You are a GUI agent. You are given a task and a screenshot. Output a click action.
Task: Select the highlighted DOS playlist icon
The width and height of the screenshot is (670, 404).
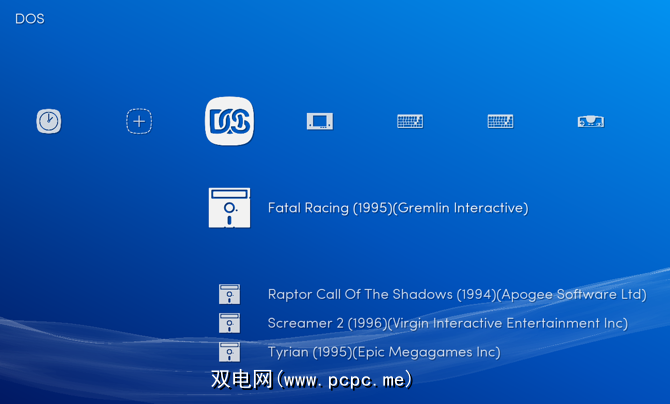coord(229,121)
